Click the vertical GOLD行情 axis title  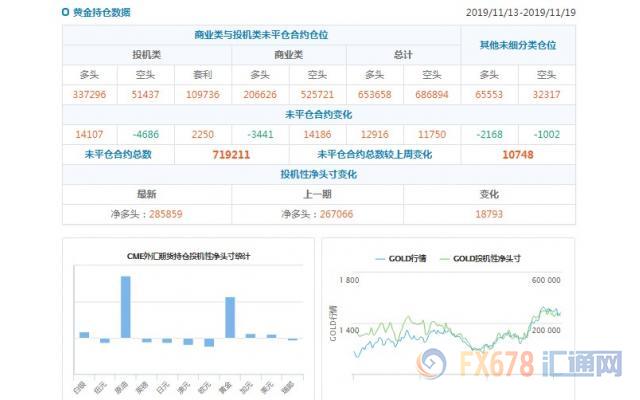pyautogui.click(x=333, y=323)
